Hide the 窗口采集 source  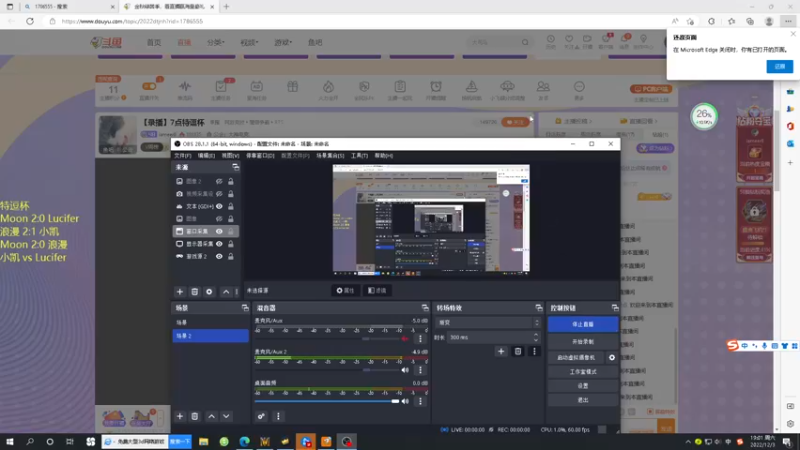[219, 231]
